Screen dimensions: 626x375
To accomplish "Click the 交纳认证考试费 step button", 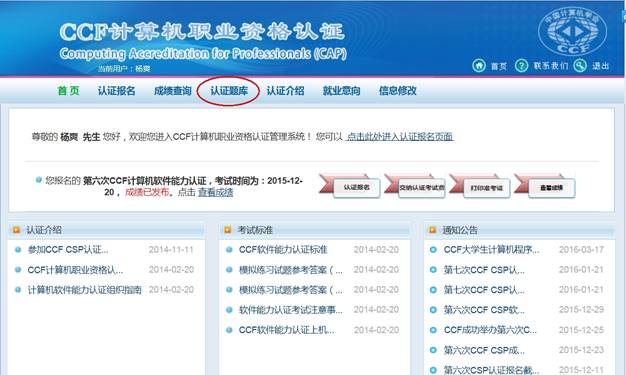I will [x=422, y=188].
